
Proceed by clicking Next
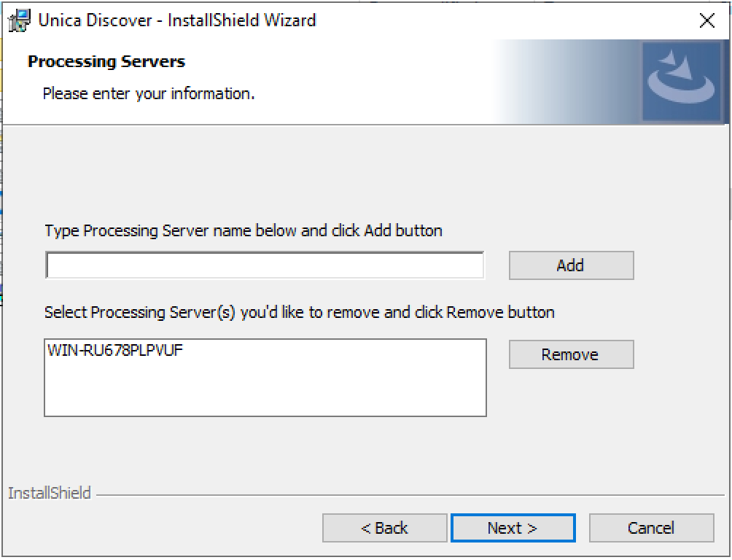click(513, 528)
